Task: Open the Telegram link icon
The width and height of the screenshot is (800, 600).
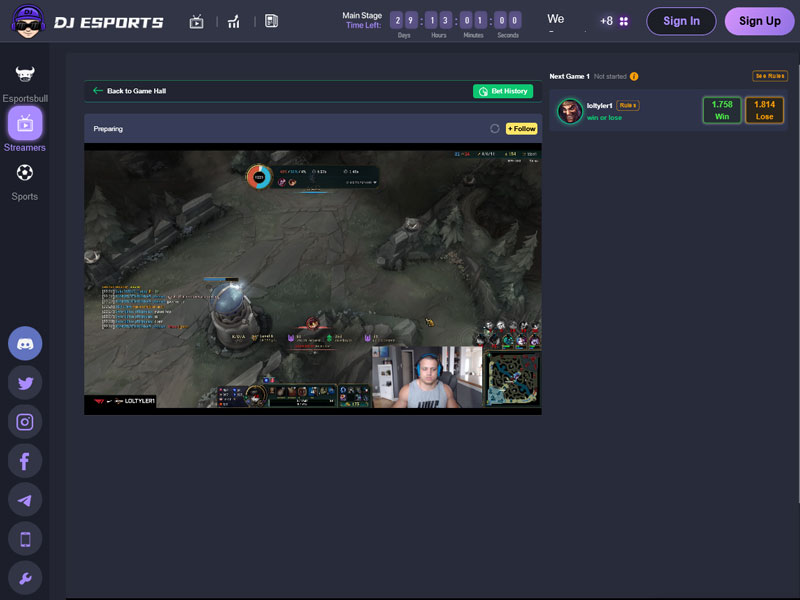Action: click(25, 500)
